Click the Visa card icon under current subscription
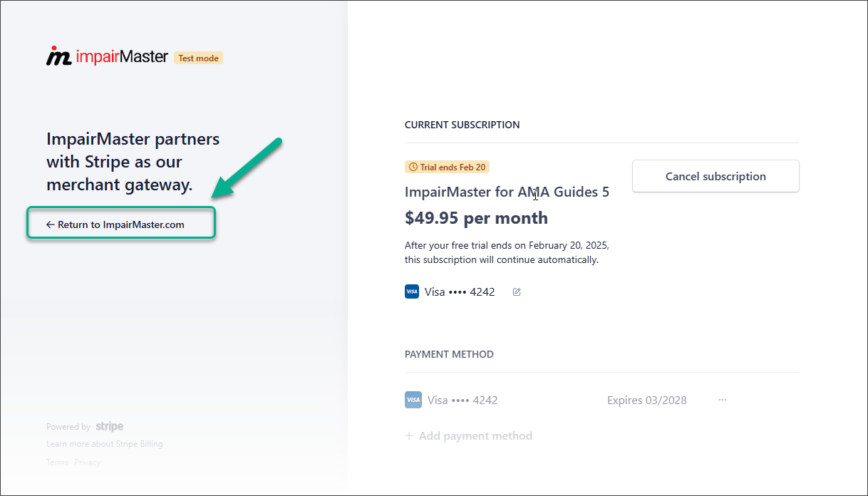This screenshot has height=496, width=868. [412, 291]
